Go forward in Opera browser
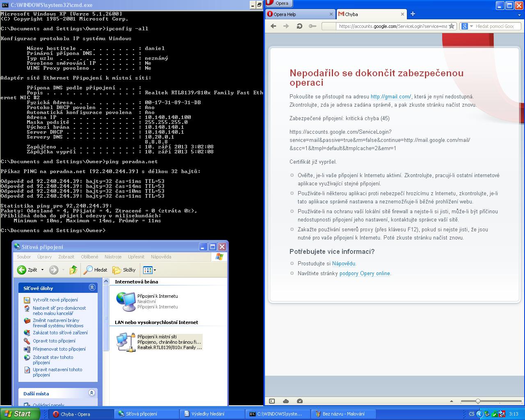The height and width of the screenshot is (420, 525). coord(286,26)
